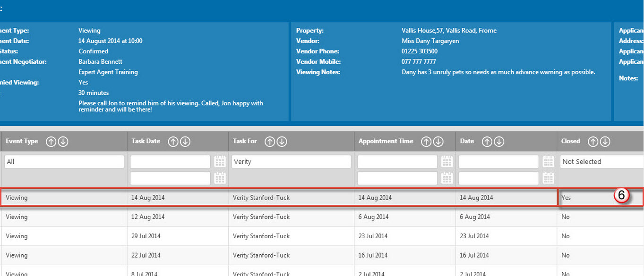
Task: Open the second Task Date row calendar picker
Action: [219, 178]
